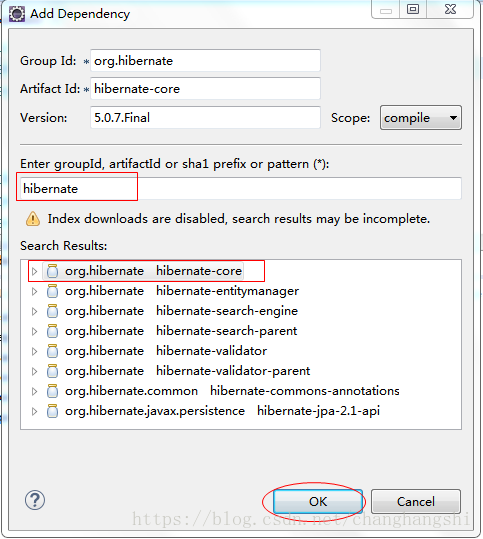Click jar icon of hibernate-validator-parent result

(52, 371)
